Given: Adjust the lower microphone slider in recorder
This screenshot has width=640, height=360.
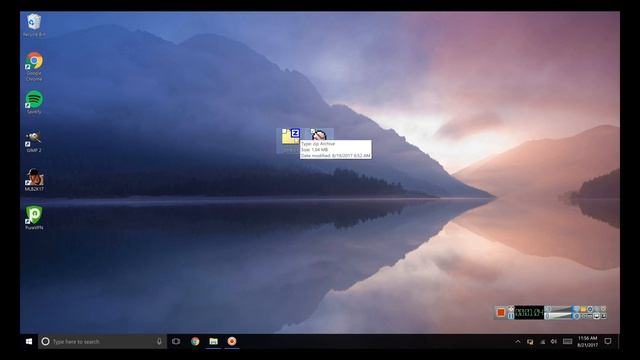Looking at the screenshot, I should click(x=559, y=316).
